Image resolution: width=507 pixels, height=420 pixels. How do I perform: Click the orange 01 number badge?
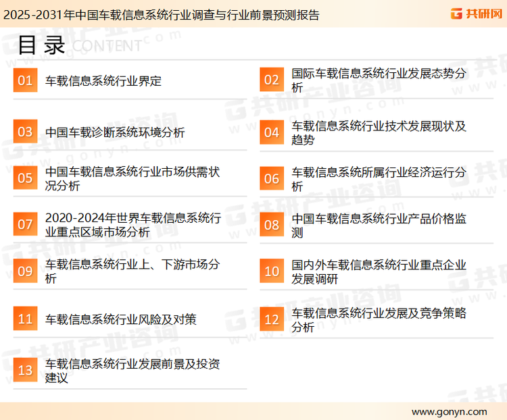(25, 80)
